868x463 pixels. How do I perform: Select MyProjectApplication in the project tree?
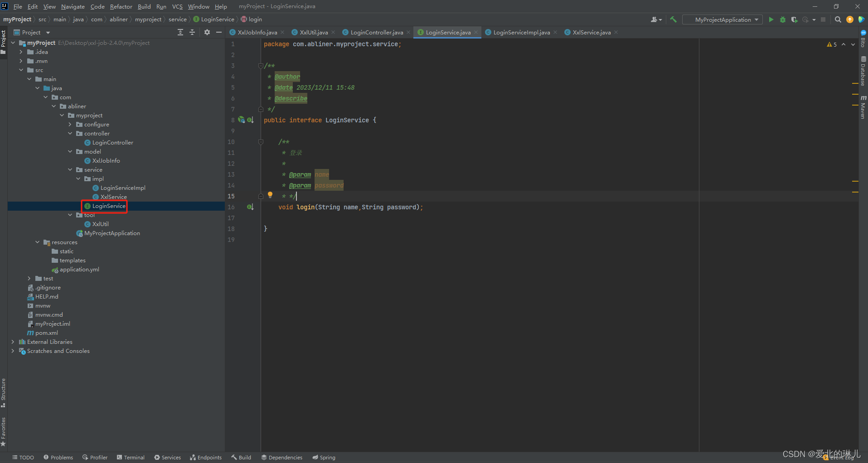[x=112, y=233]
